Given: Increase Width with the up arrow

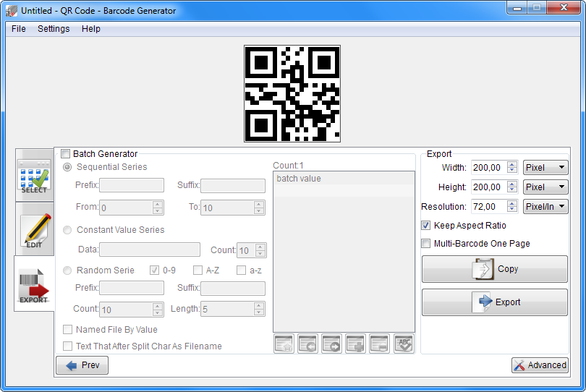Looking at the screenshot, I should tap(512, 164).
